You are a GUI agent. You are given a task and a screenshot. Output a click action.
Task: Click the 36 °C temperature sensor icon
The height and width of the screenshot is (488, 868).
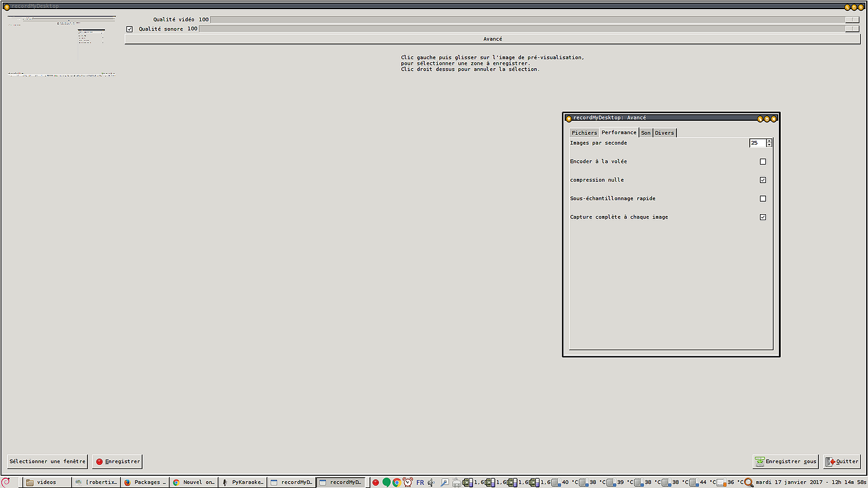pyautogui.click(x=722, y=483)
